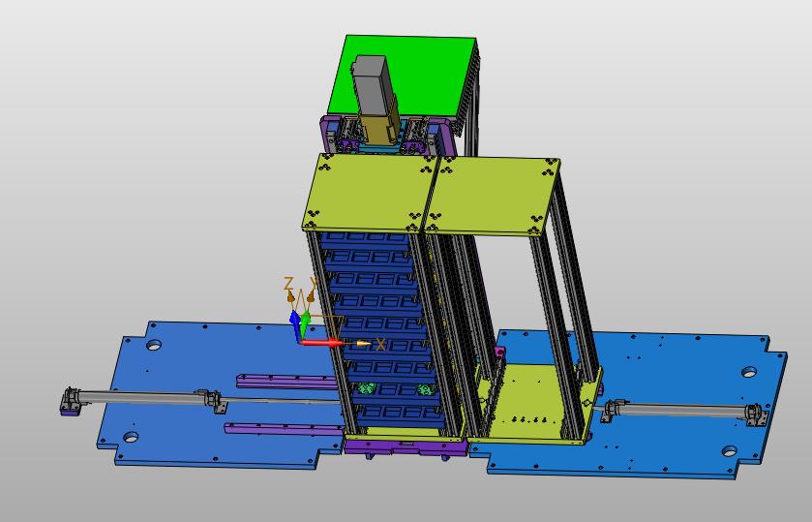Select the tan motor mounting bracket
812x522 pixels.
tap(380, 128)
